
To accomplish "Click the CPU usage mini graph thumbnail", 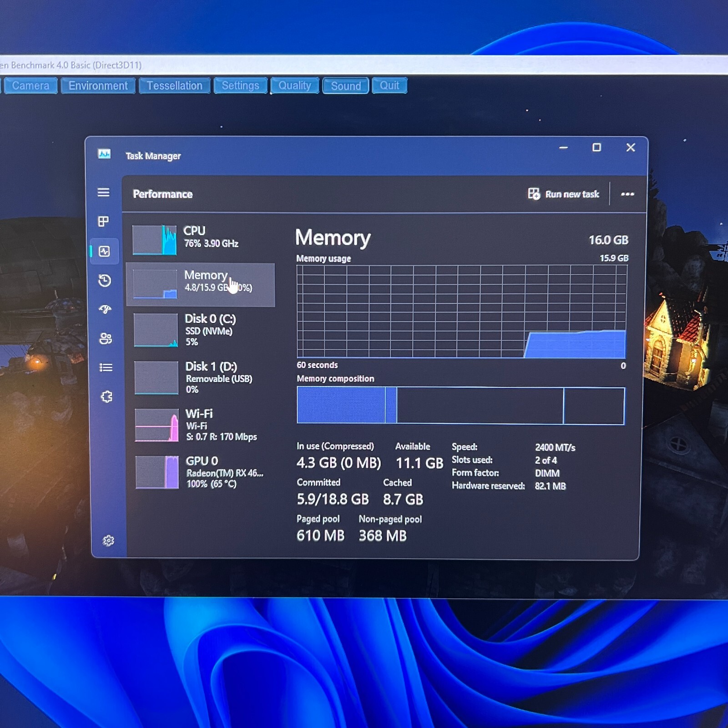I will tap(154, 240).
